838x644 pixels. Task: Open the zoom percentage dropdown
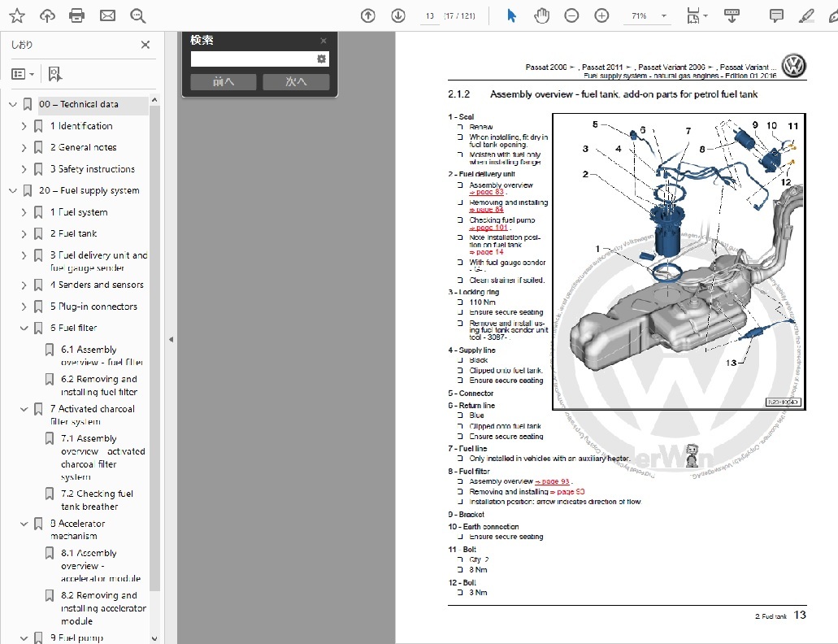pyautogui.click(x=664, y=16)
